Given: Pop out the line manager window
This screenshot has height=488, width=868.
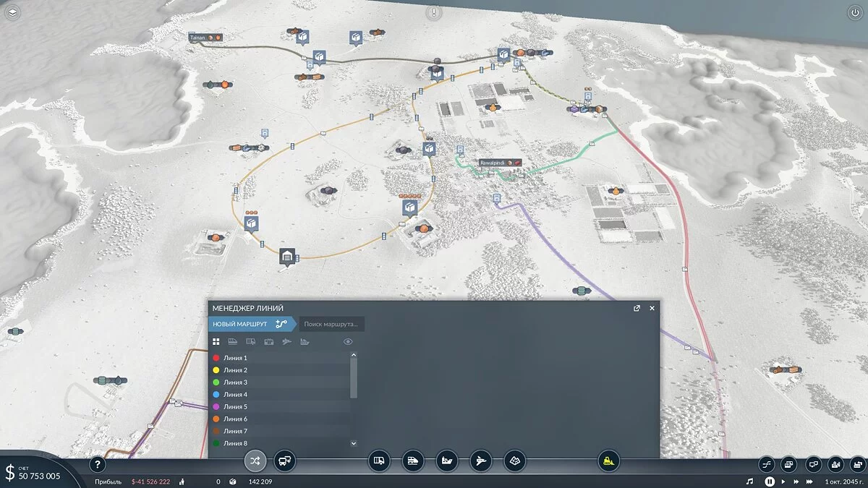Looking at the screenshot, I should click(x=637, y=308).
